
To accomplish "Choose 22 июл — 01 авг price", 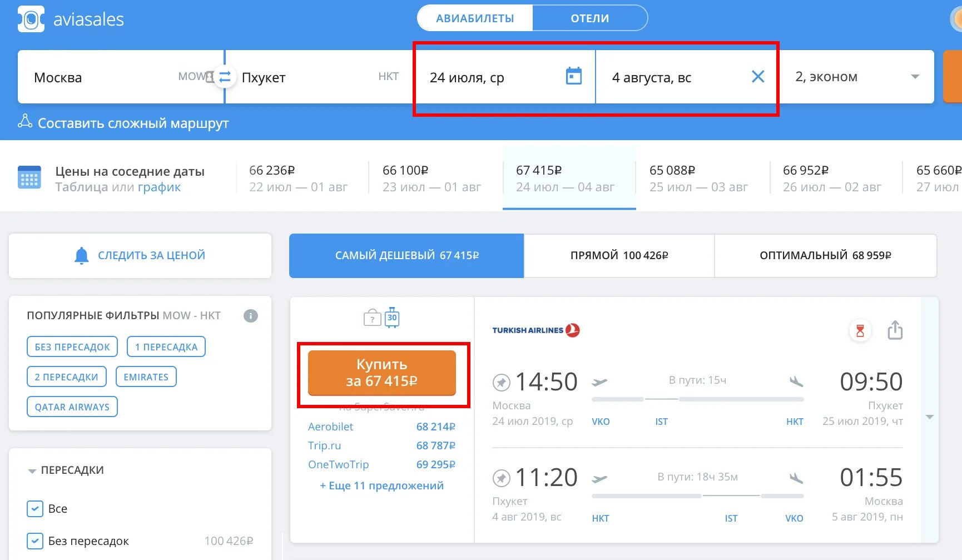I will pos(302,178).
